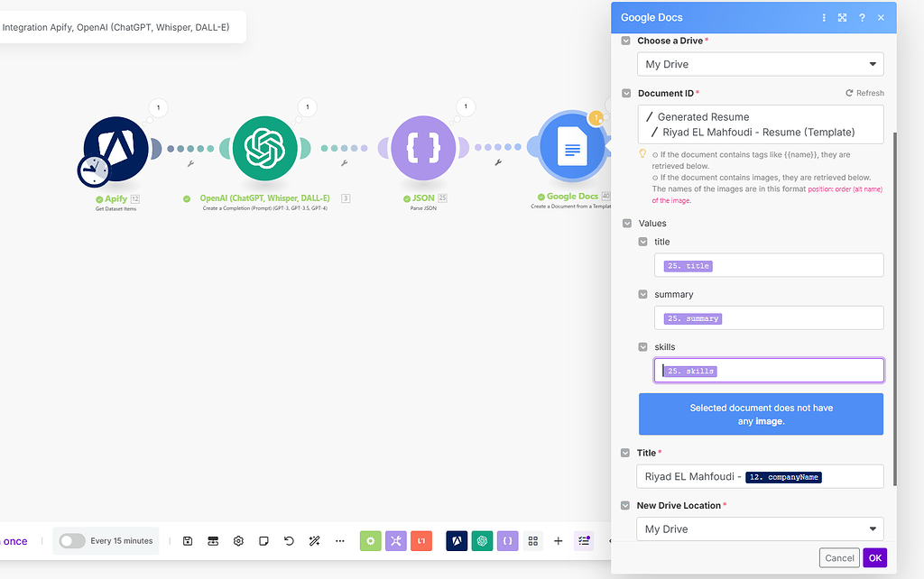Refresh the Document ID list
Viewport: 924px width, 579px height.
point(864,92)
